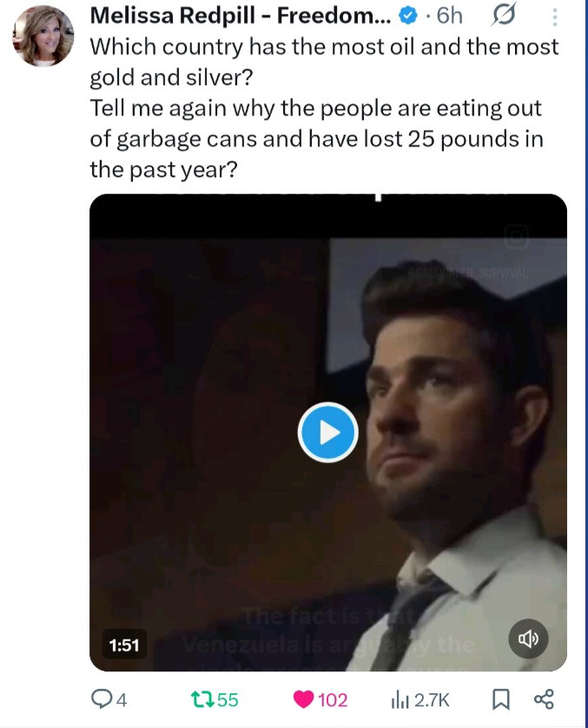588x728 pixels.
Task: Toggle video sound with speaker icon
Action: tap(529, 640)
